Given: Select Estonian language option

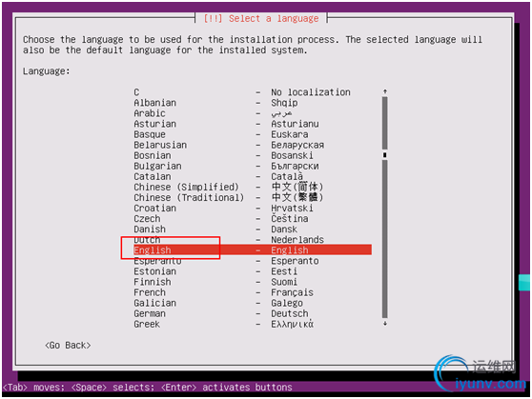Looking at the screenshot, I should tap(253, 271).
